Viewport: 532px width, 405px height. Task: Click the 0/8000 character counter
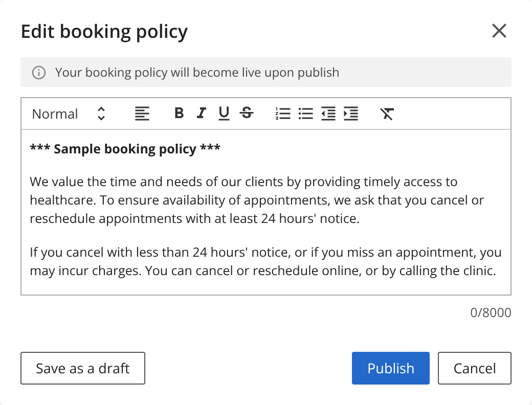tap(491, 312)
